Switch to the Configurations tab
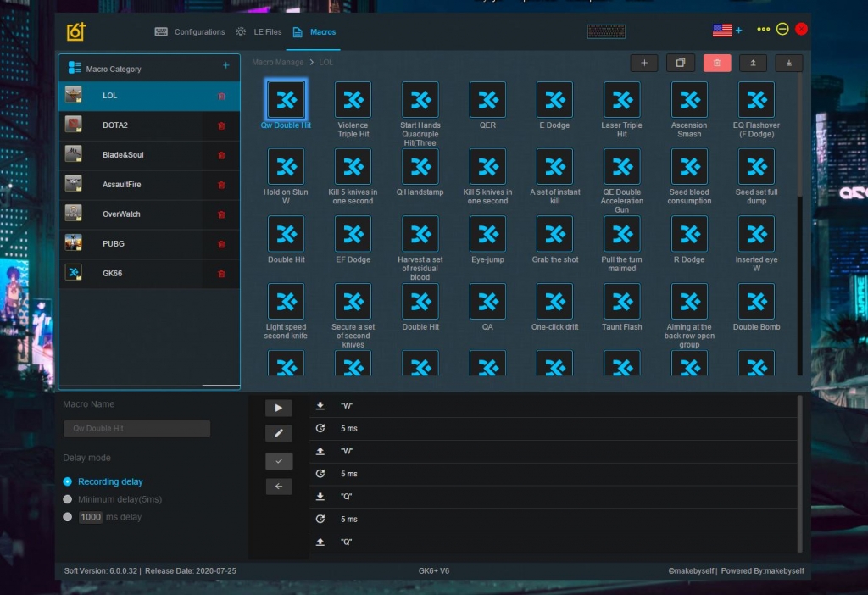 (190, 32)
